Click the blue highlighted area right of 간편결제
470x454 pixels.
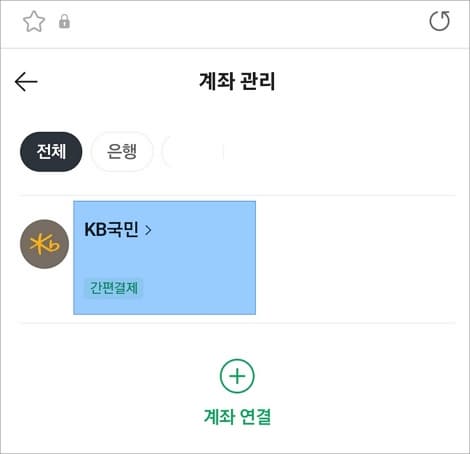(199, 288)
